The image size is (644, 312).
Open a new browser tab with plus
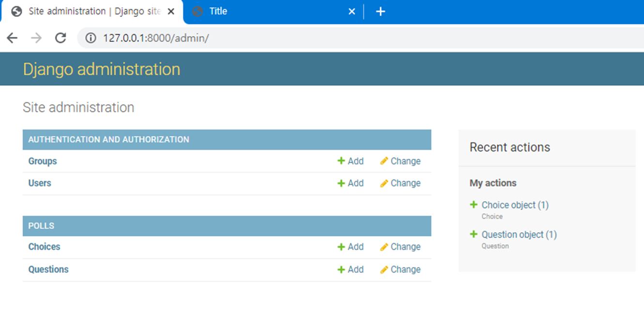(381, 11)
